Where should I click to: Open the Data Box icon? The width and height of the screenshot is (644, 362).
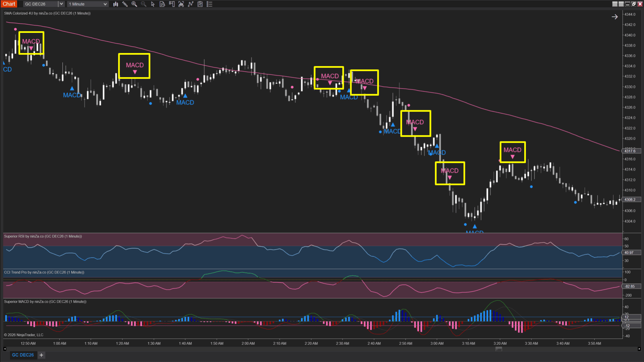(162, 4)
